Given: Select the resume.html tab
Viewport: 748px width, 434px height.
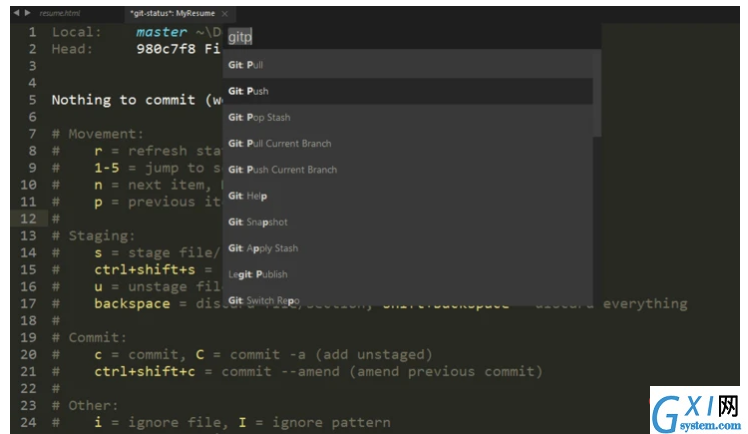Looking at the screenshot, I should 60,13.
